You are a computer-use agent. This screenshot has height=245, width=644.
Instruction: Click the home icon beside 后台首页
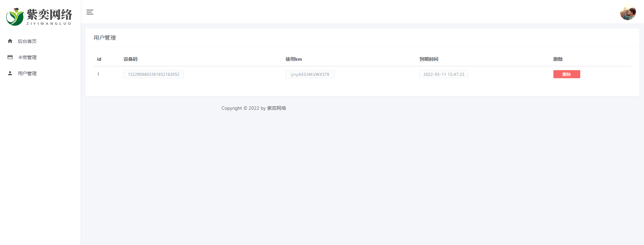click(x=10, y=41)
